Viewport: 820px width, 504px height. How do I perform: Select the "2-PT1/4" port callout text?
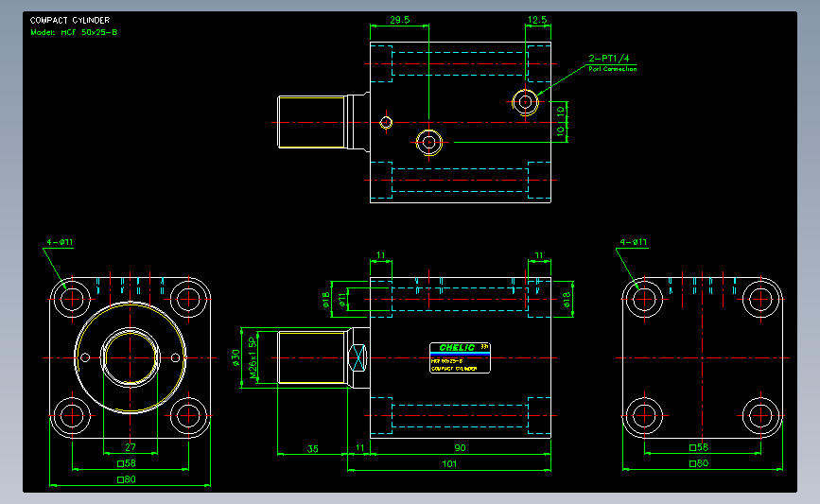pyautogui.click(x=609, y=58)
